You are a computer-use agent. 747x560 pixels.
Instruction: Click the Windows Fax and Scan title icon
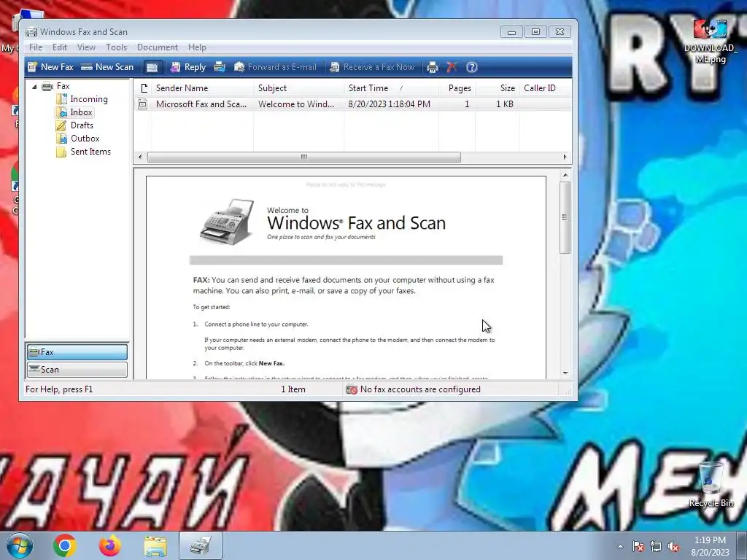31,32
